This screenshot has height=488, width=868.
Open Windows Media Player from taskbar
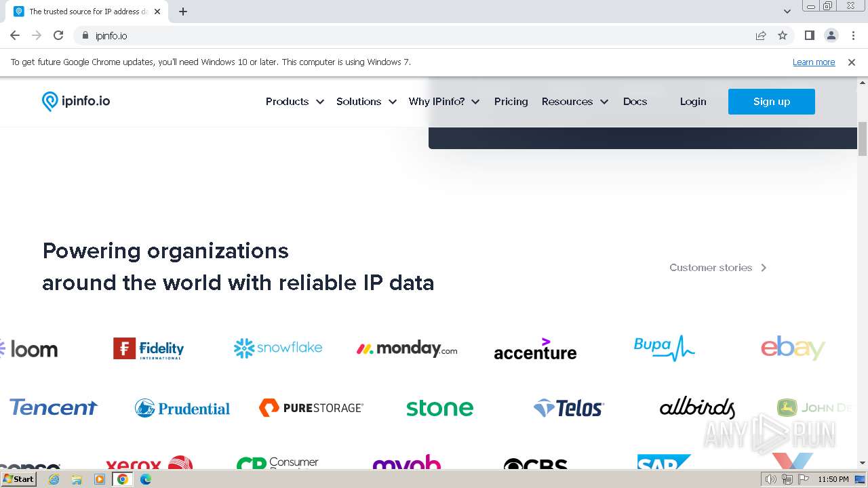click(x=100, y=479)
